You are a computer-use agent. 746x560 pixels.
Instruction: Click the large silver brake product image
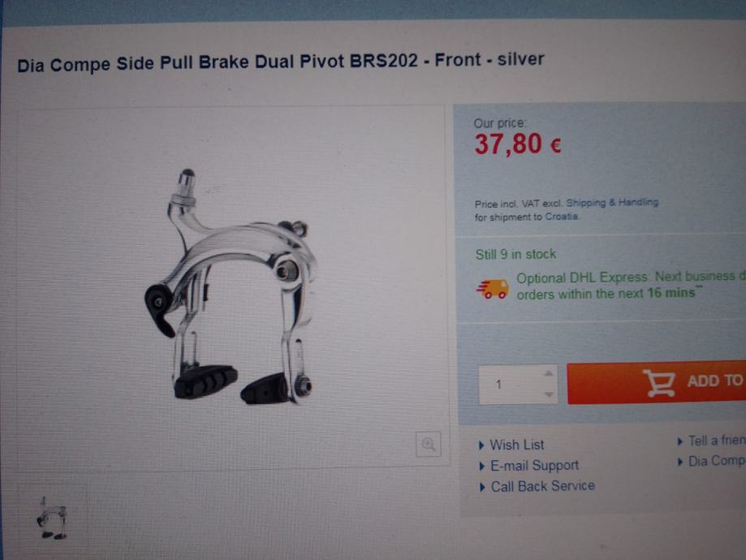(231, 287)
